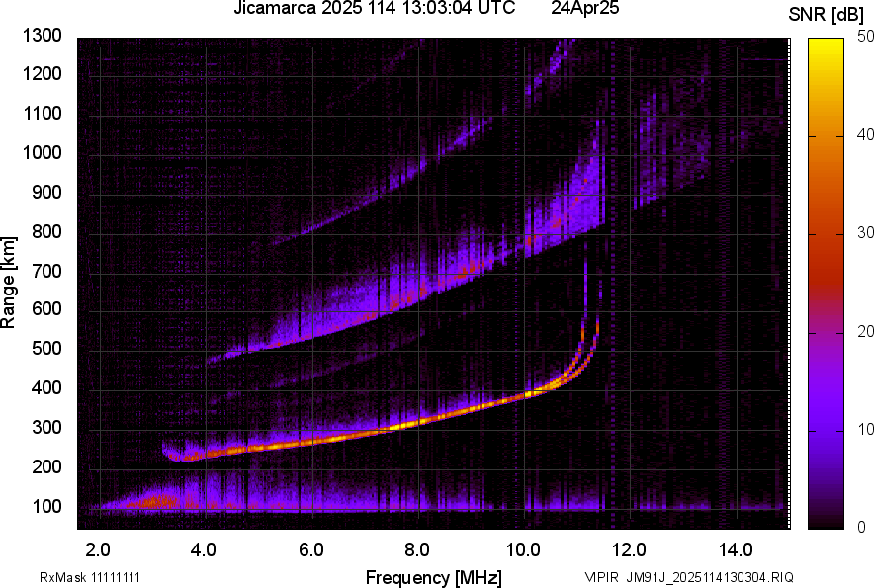
Task: Click the frequency tick label '4.0'
Action: tap(204, 550)
